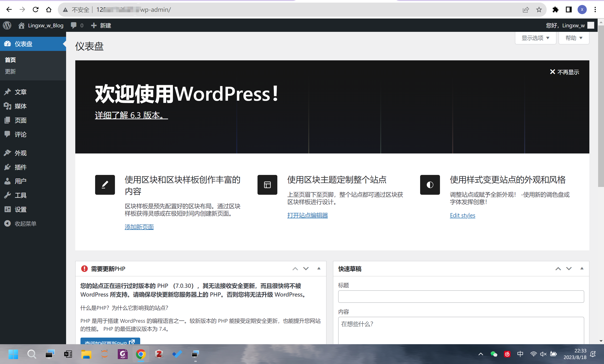Click browser home button
Image resolution: width=604 pixels, height=364 pixels.
click(x=49, y=9)
